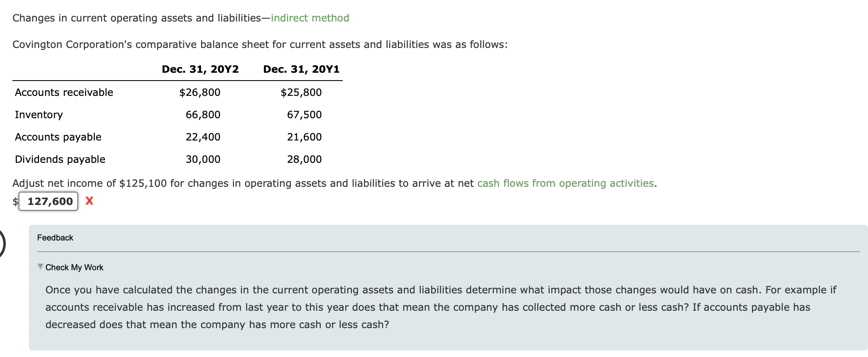Select the Dec. 31, 20Y2 column header
This screenshot has height=357, width=868.
(x=199, y=69)
